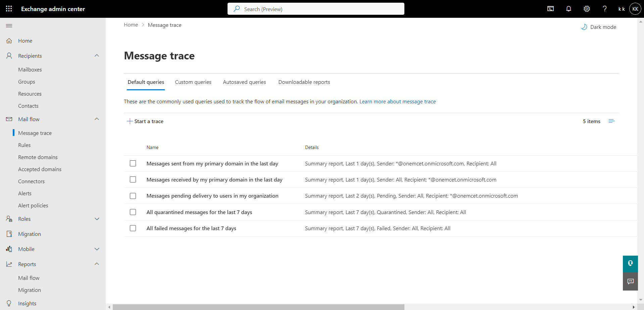Open the settings gear in header
The height and width of the screenshot is (310, 644).
click(587, 9)
